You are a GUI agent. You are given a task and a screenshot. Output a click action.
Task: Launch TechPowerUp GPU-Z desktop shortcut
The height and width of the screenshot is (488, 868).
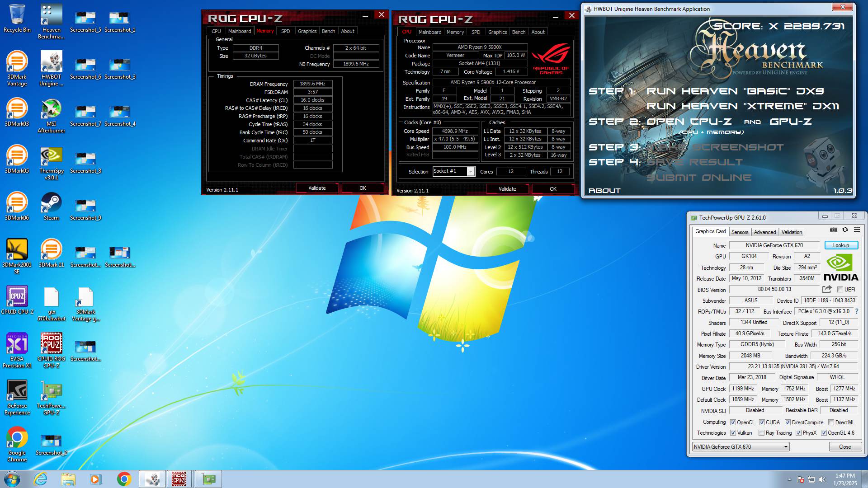point(51,397)
